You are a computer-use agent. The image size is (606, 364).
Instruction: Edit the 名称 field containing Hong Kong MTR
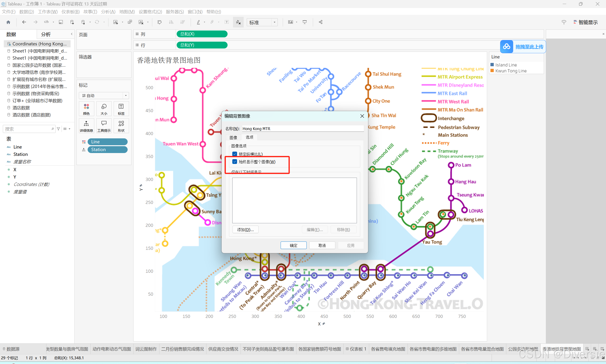point(303,128)
